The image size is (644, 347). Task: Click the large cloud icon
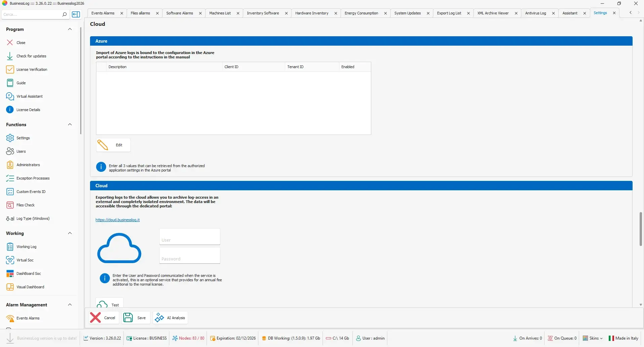pos(119,248)
